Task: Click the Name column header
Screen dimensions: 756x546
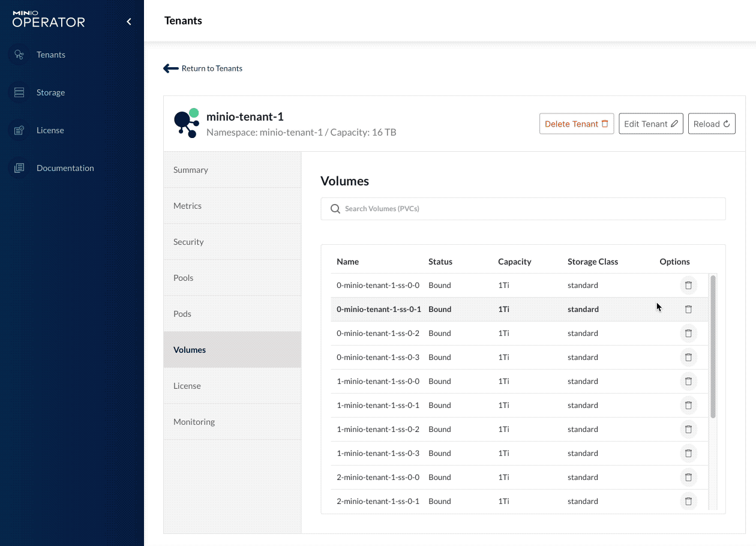Action: [x=347, y=262]
